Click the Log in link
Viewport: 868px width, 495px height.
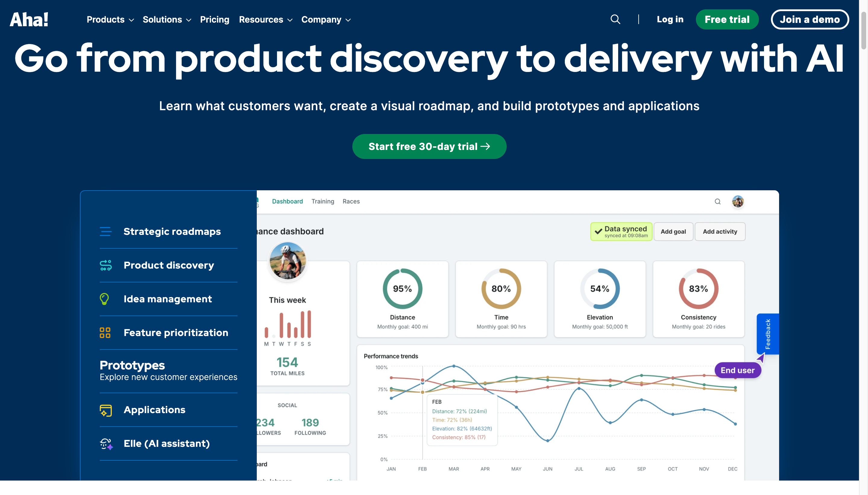670,19
